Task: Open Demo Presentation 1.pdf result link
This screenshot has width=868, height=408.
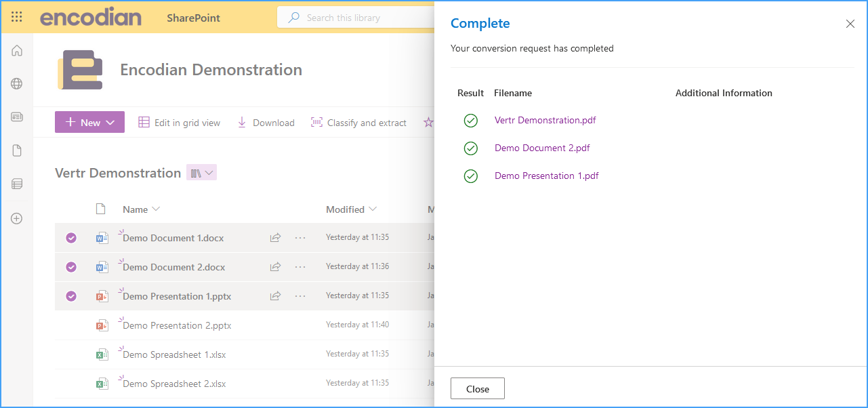Action: pyautogui.click(x=547, y=176)
